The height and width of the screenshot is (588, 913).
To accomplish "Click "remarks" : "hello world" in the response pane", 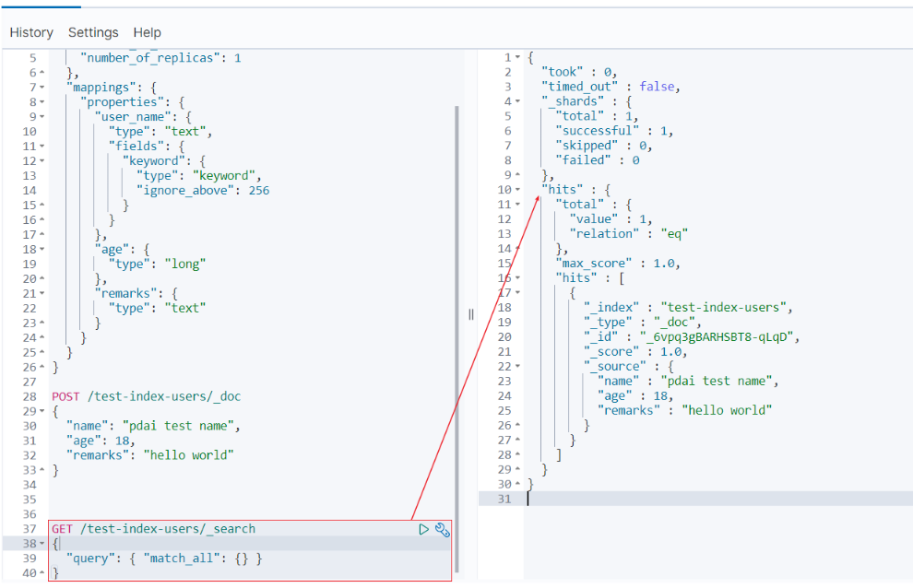I will point(684,410).
